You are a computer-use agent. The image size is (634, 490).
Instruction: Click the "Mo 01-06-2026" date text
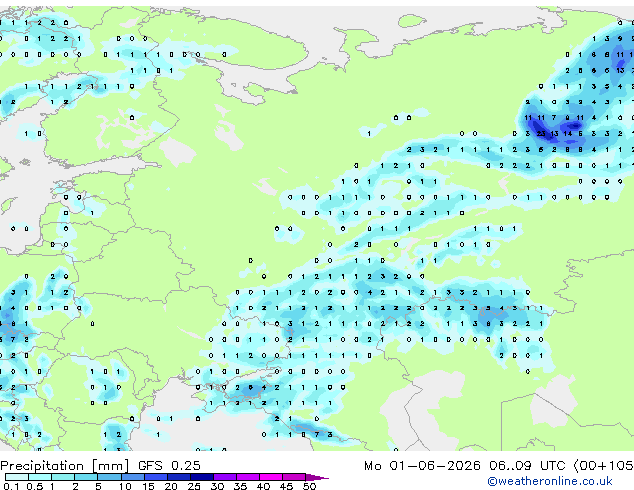[422, 466]
